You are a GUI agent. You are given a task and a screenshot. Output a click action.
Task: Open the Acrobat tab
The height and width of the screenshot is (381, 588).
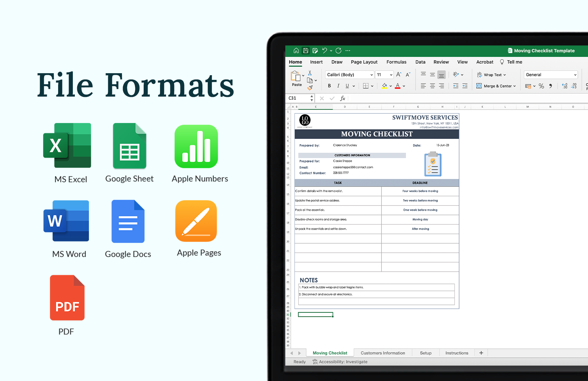[x=485, y=62]
